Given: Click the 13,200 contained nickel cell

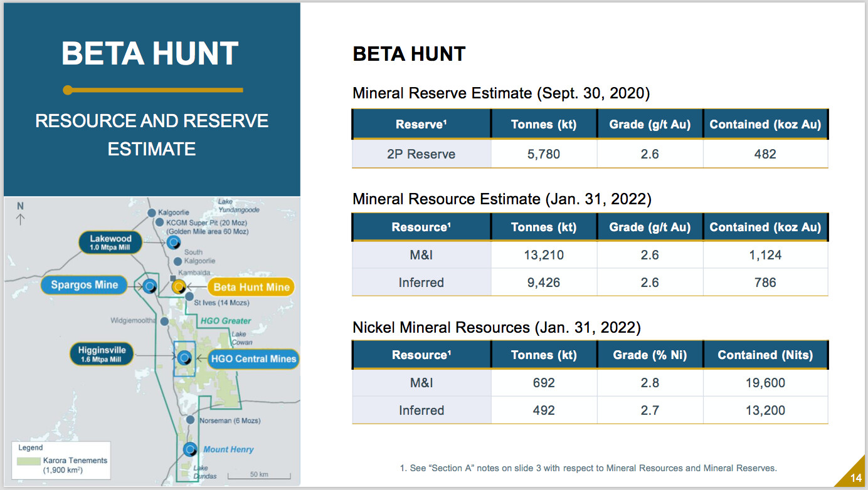Looking at the screenshot, I should pyautogui.click(x=765, y=410).
